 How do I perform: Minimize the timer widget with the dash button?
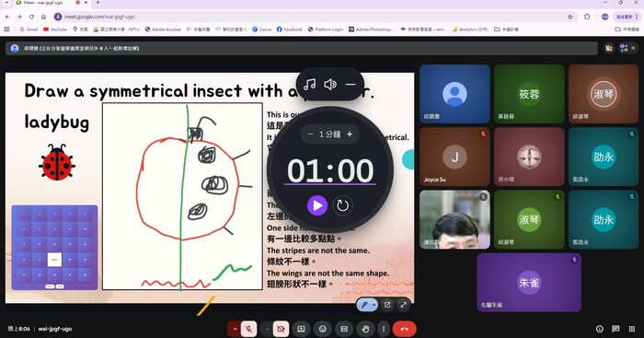351,85
